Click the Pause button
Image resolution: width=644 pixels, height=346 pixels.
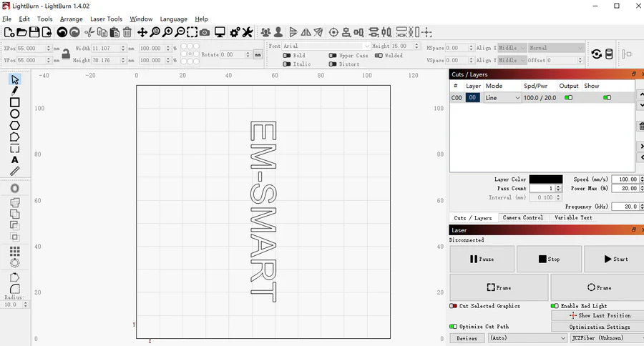pos(482,259)
